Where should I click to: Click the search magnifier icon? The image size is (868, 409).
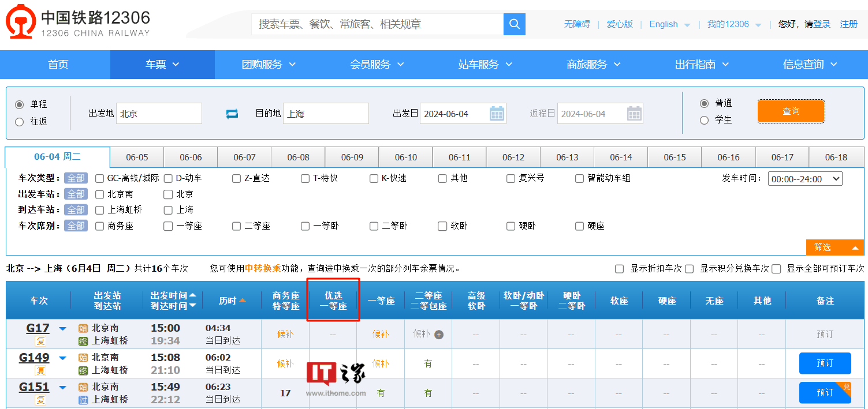514,24
